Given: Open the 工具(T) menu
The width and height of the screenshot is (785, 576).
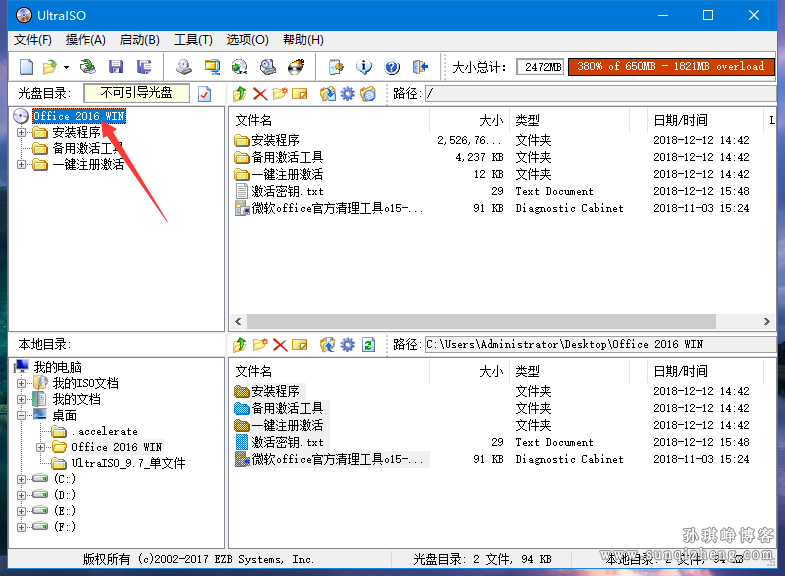Looking at the screenshot, I should pos(193,40).
